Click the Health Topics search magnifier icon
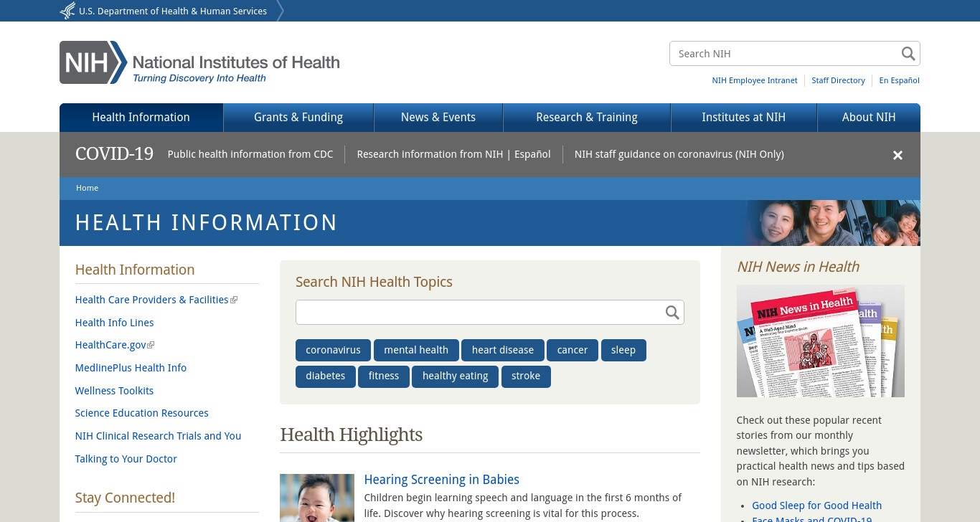980x522 pixels. point(672,312)
